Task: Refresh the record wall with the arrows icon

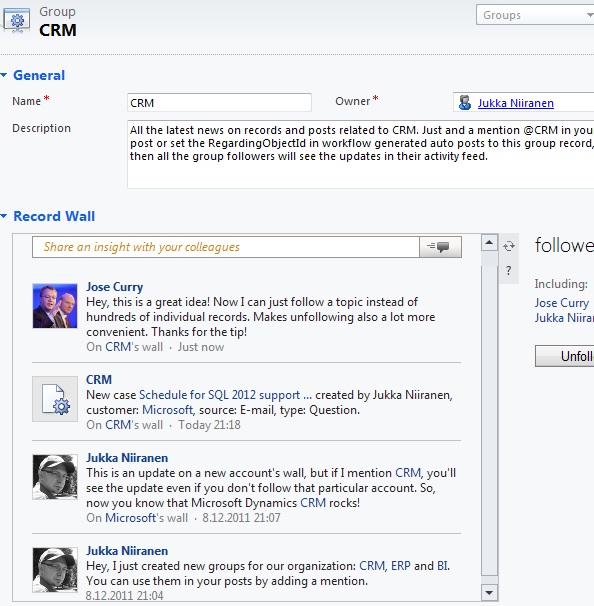Action: (x=509, y=246)
